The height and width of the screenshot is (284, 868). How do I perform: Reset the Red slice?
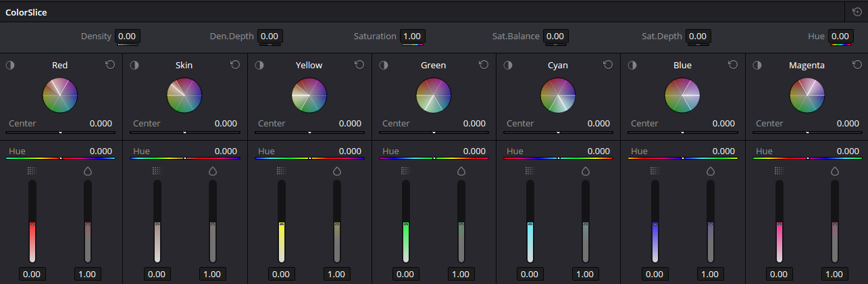coord(111,65)
